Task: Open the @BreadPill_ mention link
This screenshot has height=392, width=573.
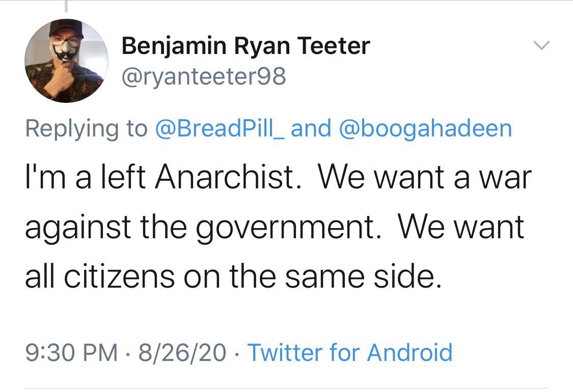Action: pos(222,128)
